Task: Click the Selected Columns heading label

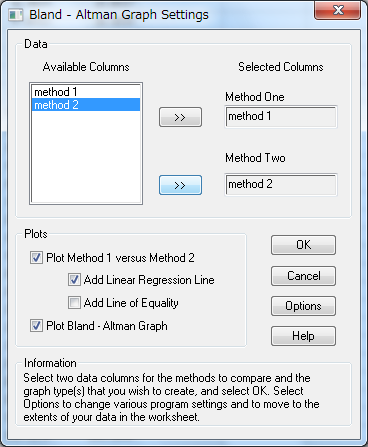Action: coord(281,67)
